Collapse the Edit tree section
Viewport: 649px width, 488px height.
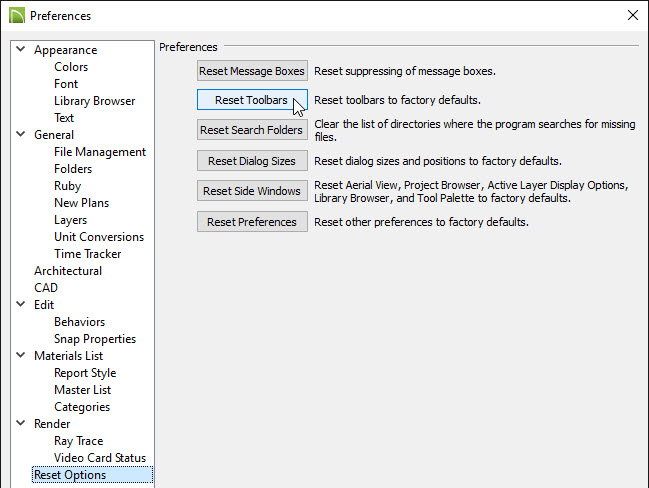(21, 304)
